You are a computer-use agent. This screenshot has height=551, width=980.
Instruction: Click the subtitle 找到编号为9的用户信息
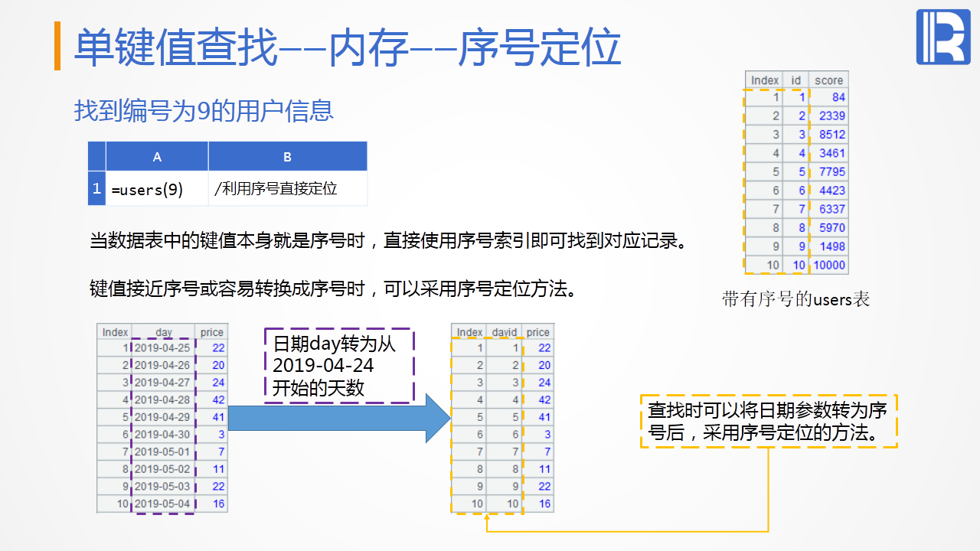(x=204, y=111)
